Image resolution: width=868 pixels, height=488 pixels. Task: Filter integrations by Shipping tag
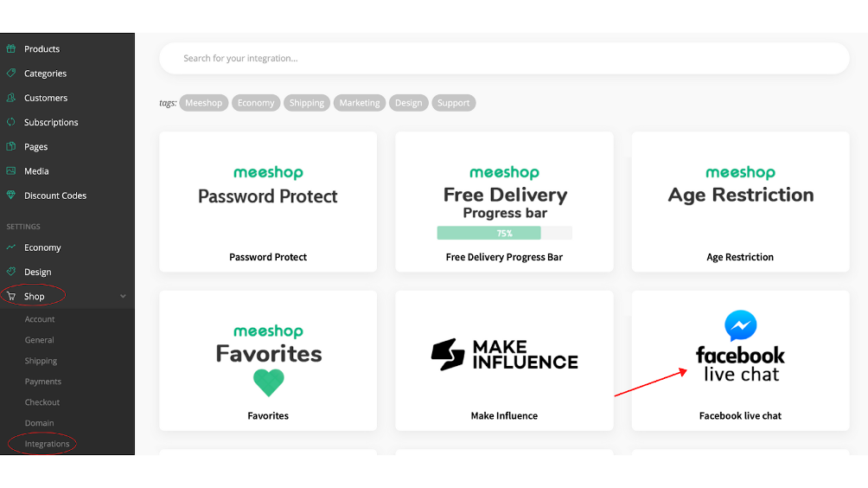click(307, 102)
